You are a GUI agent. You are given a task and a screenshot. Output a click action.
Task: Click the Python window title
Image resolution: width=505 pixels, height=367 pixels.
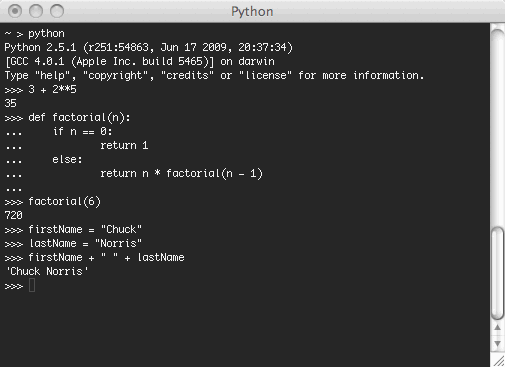pos(252,12)
